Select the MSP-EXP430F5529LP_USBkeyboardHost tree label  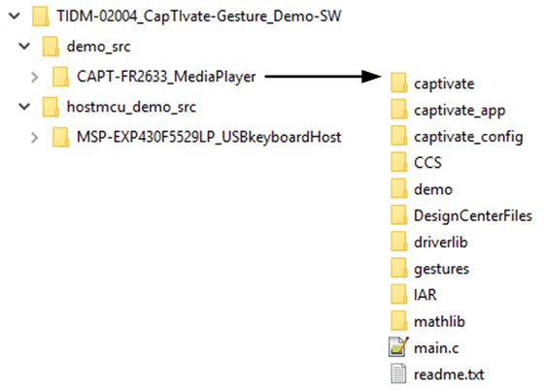pos(209,137)
